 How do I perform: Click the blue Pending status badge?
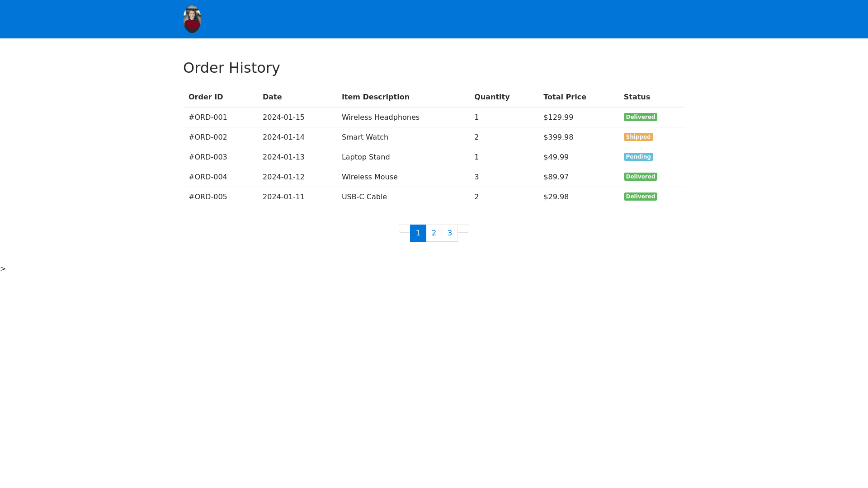[638, 157]
